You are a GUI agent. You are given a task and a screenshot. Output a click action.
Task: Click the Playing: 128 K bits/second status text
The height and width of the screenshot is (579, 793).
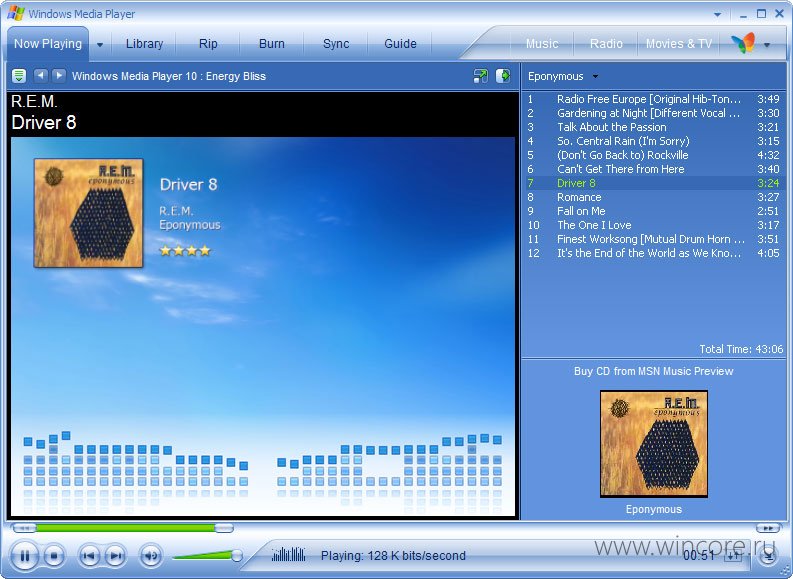[x=393, y=555]
